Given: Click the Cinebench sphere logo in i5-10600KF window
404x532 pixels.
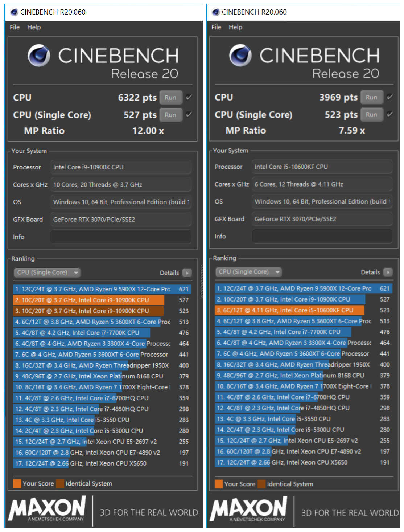Looking at the screenshot, I should tap(240, 55).
